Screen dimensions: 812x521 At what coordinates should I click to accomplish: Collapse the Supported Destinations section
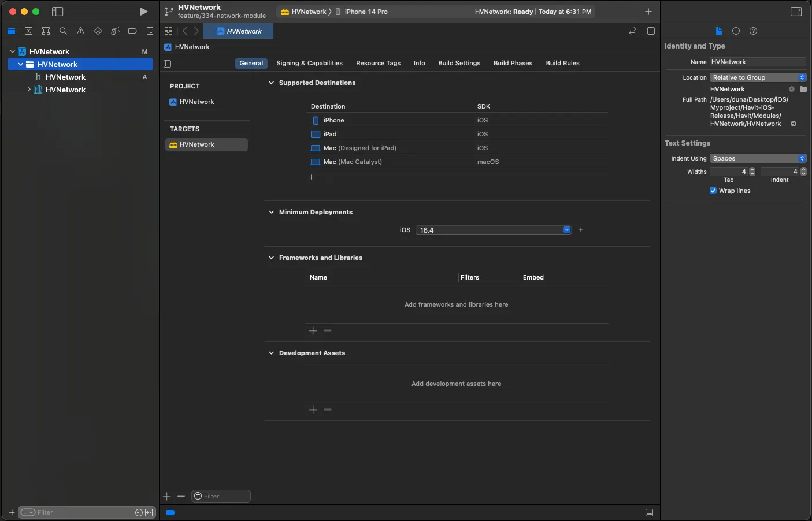[x=271, y=83]
